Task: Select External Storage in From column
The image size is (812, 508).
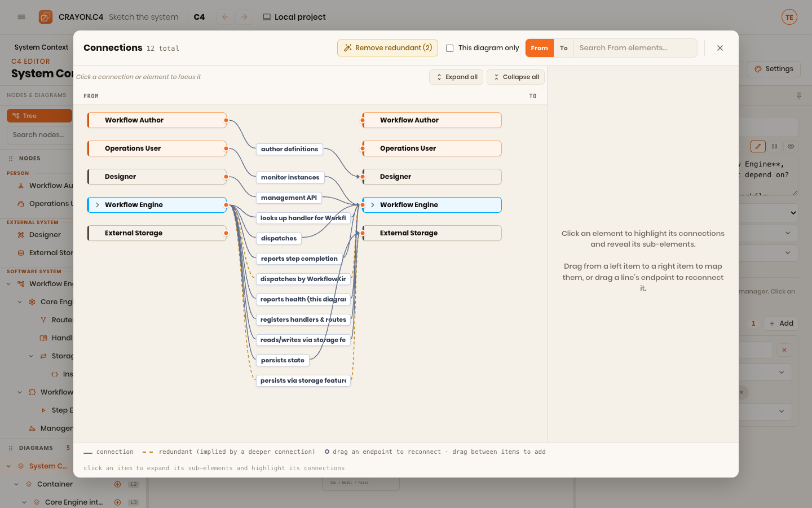Action: click(x=157, y=233)
